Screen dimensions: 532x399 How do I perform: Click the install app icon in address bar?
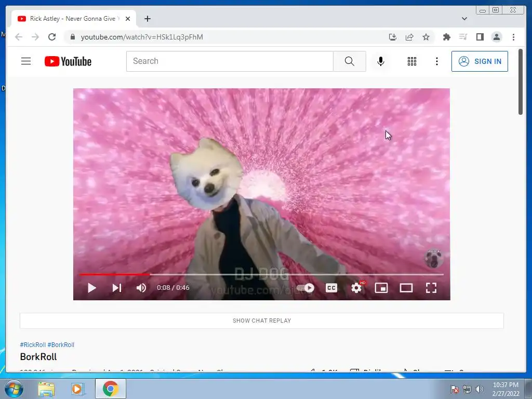[393, 37]
